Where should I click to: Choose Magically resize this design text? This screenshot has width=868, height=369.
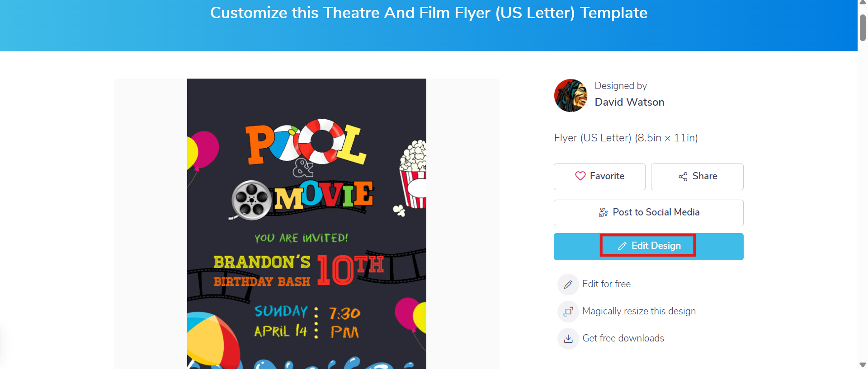(x=639, y=311)
